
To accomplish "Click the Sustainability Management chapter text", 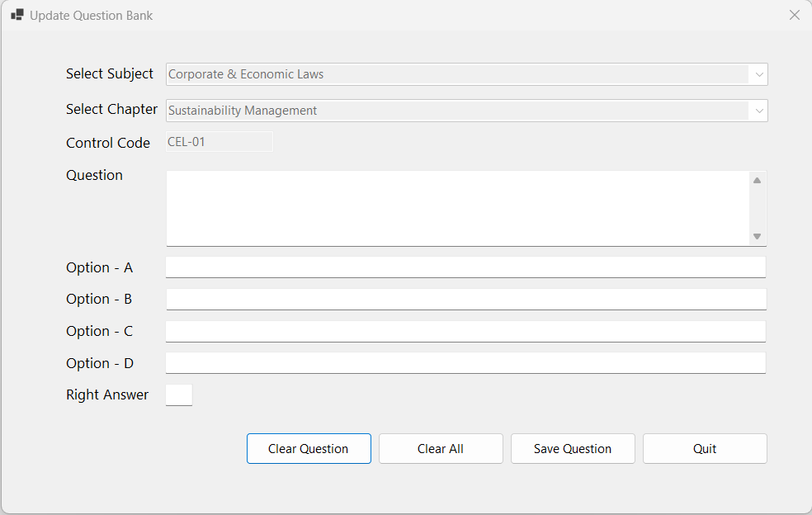I will coord(243,111).
